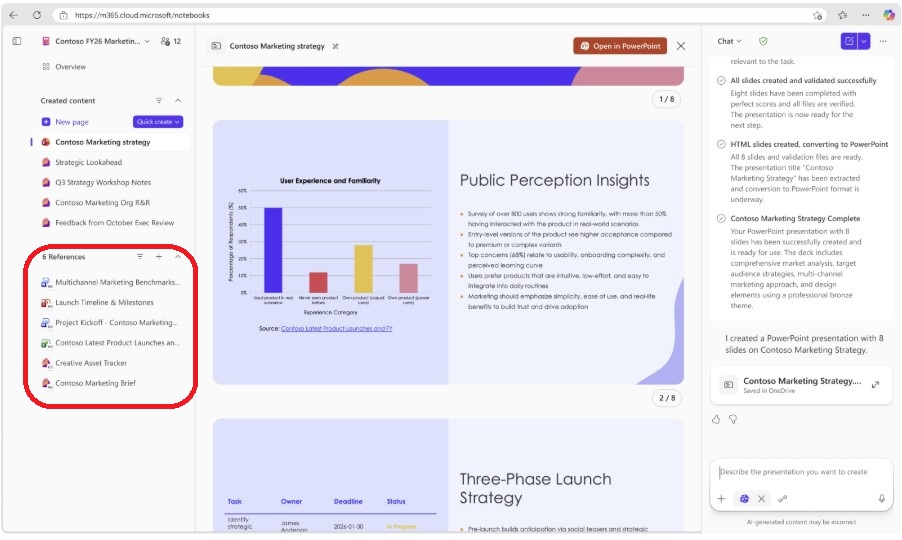Open the Quick create dropdown
Image resolution: width=902 pixels, height=540 pixels.
click(x=158, y=122)
